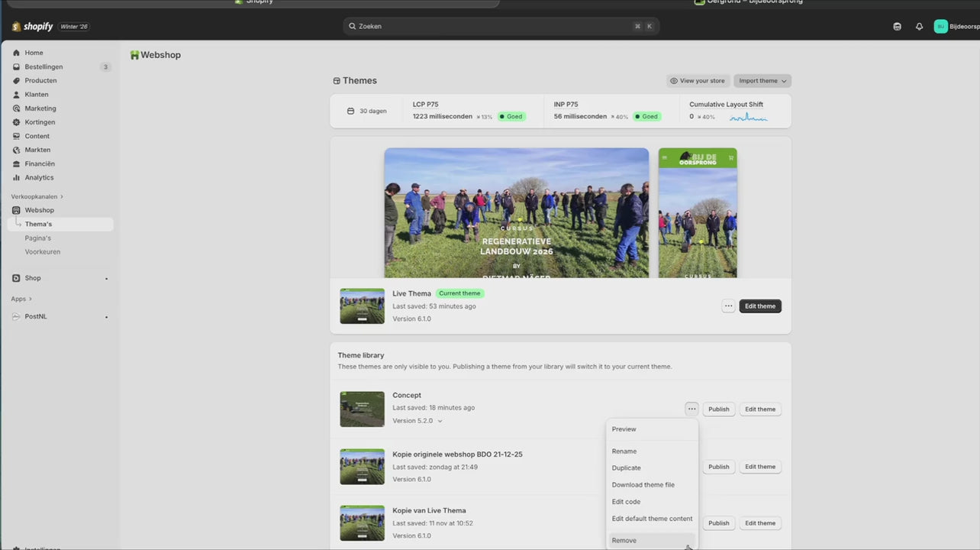Choose Edit code from menu

click(652, 502)
